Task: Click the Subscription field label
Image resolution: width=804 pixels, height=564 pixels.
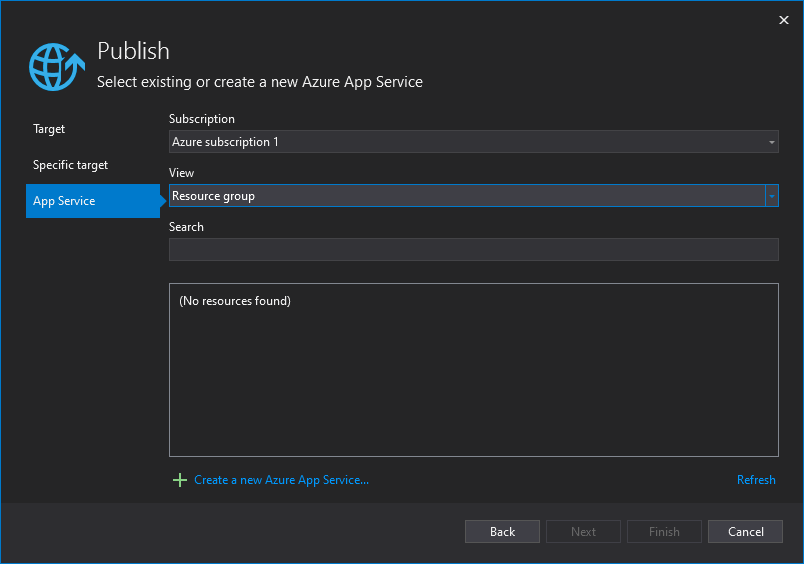Action: pos(202,119)
